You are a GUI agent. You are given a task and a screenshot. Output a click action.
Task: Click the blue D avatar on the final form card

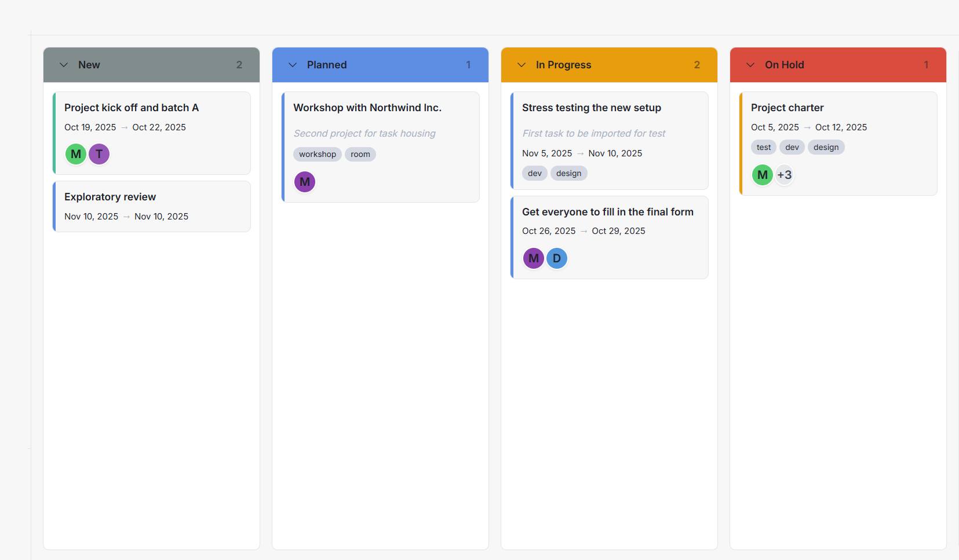[557, 258]
